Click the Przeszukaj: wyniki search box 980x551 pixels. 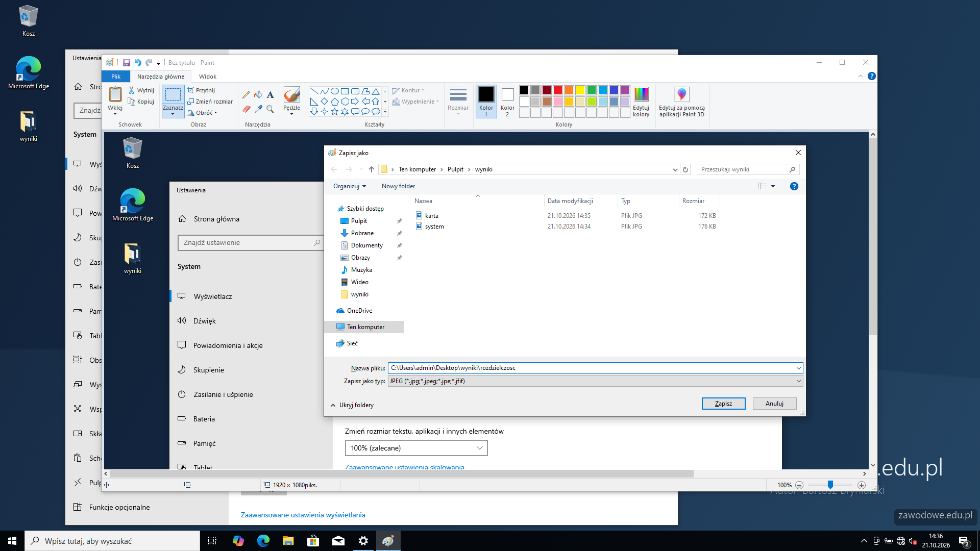[x=748, y=169]
